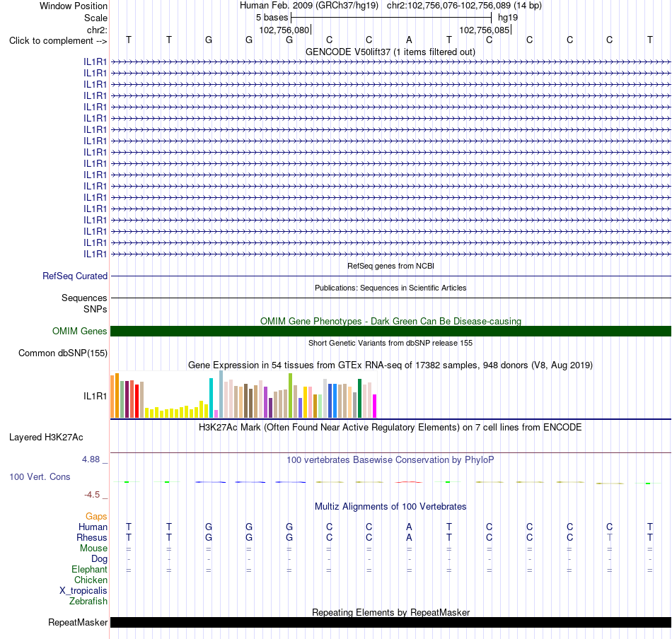Click the RepeatMasker track label

(x=78, y=622)
